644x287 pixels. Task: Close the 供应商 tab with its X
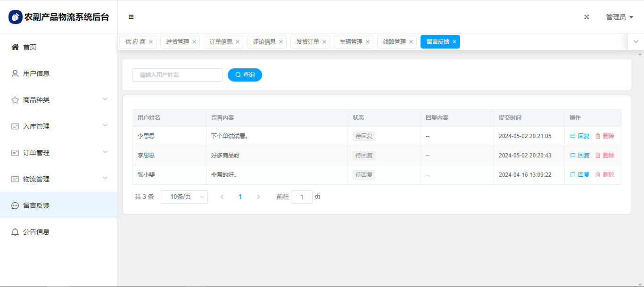[151, 42]
